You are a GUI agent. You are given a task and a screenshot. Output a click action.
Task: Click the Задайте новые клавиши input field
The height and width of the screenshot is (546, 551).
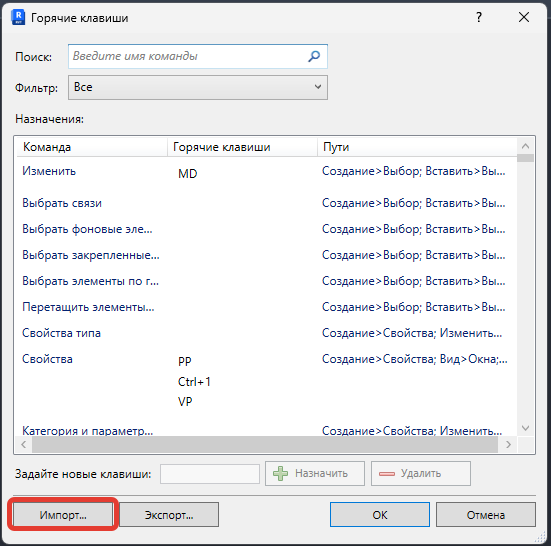pyautogui.click(x=210, y=474)
